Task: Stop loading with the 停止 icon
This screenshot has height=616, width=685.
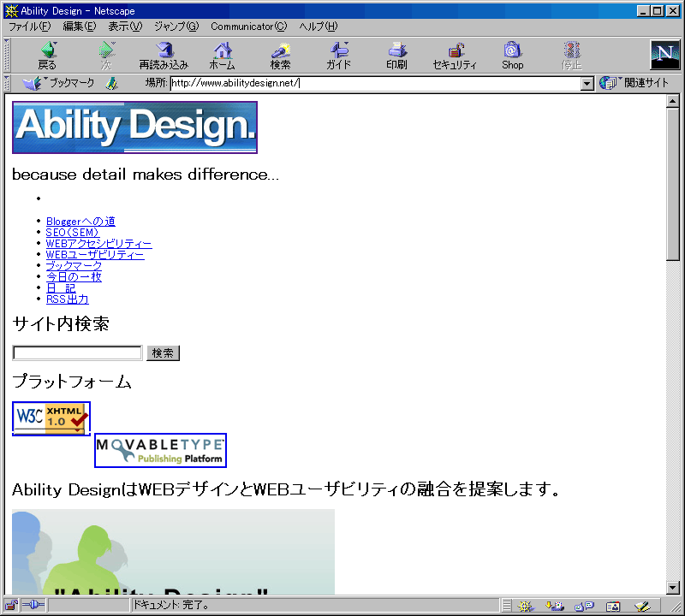Action: coord(571,56)
